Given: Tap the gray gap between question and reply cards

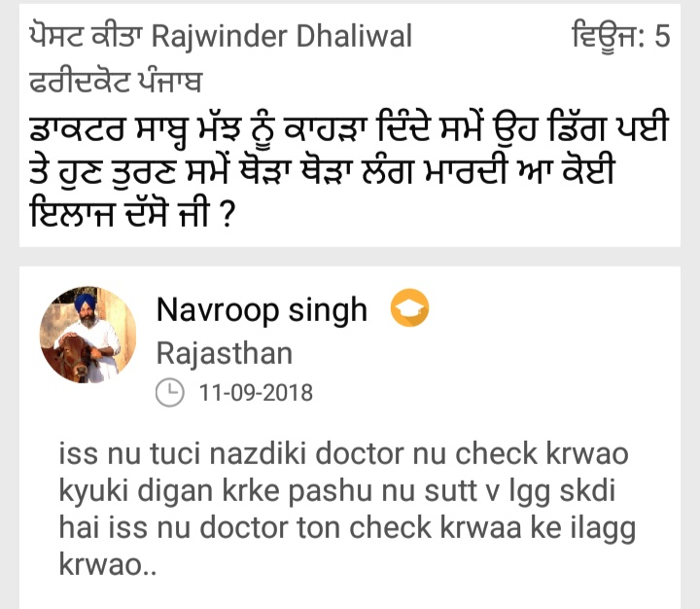Looking at the screenshot, I should point(350,257).
